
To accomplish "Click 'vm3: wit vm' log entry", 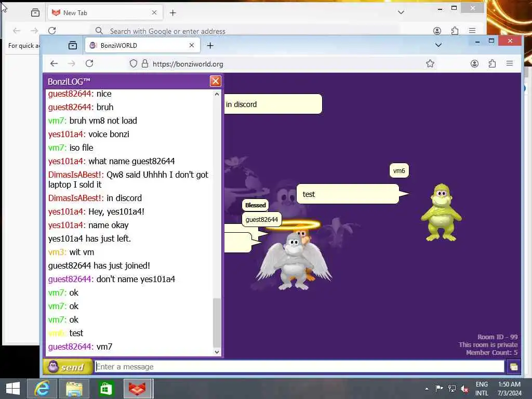I will click(71, 252).
